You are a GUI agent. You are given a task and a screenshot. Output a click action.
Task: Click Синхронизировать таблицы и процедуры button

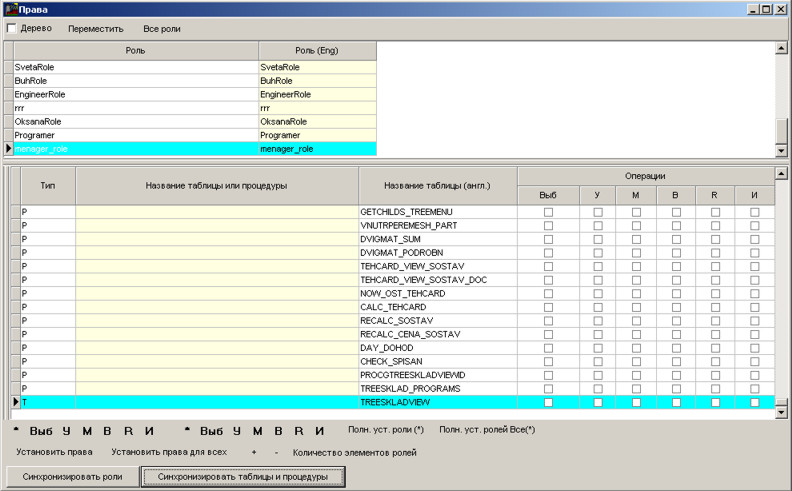[242, 477]
